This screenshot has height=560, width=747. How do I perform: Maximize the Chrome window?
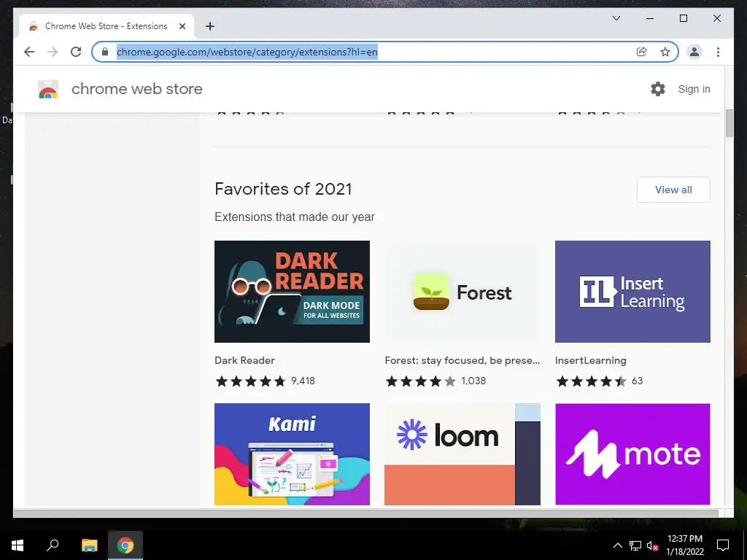[683, 18]
